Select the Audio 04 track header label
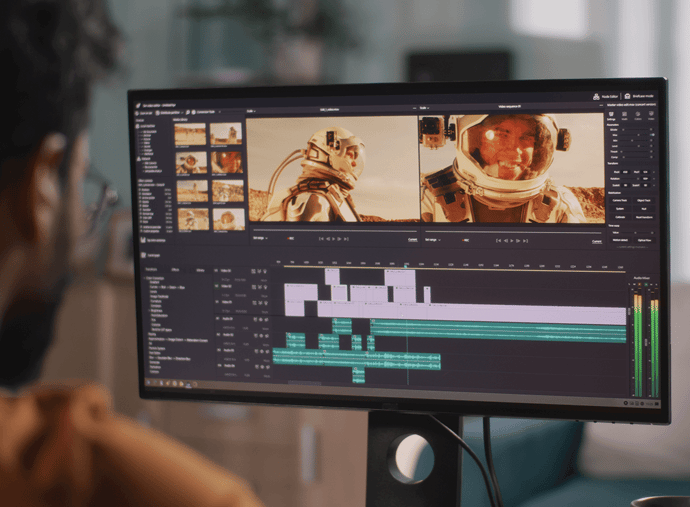This screenshot has width=690, height=507. [x=229, y=366]
